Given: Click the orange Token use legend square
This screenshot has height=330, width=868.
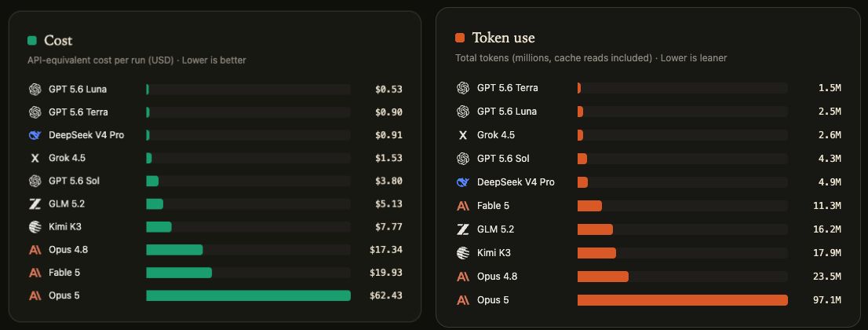Looking at the screenshot, I should tap(459, 38).
